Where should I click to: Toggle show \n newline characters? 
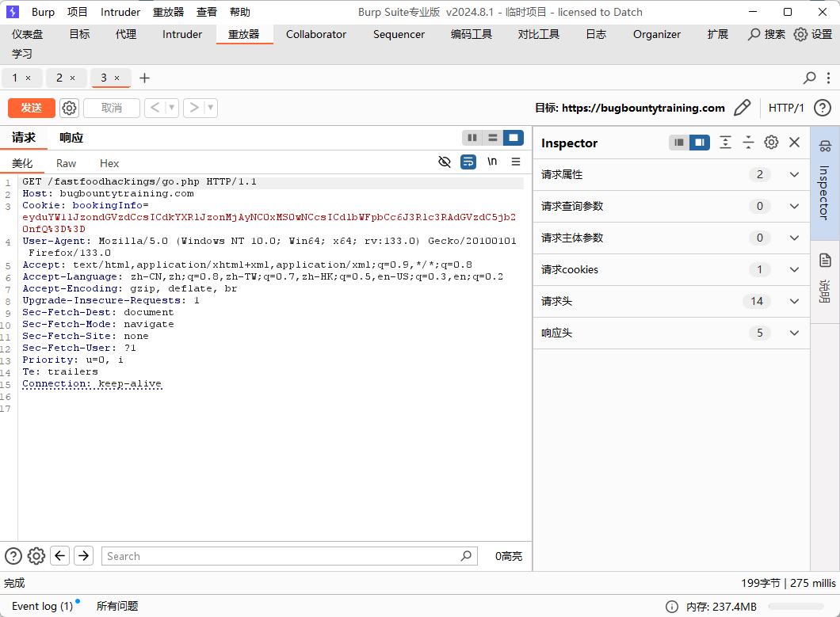[x=492, y=162]
